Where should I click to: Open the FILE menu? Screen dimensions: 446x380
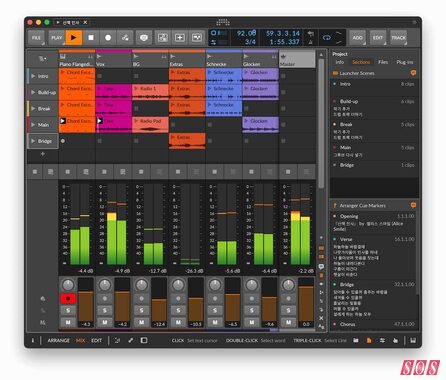click(36, 38)
